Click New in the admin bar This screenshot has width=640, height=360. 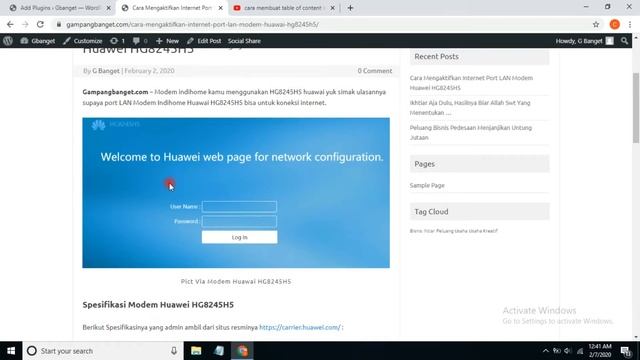click(x=167, y=41)
